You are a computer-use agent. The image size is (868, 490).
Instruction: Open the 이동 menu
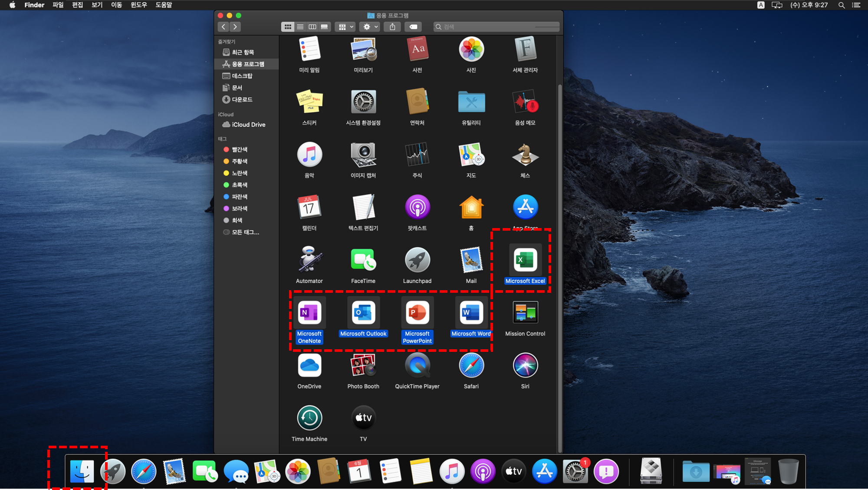pyautogui.click(x=116, y=5)
